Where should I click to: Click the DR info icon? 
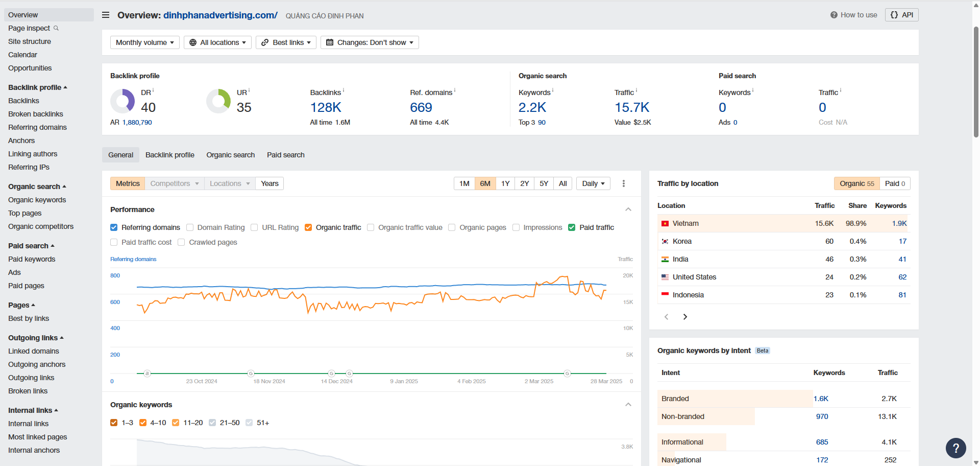pyautogui.click(x=153, y=90)
